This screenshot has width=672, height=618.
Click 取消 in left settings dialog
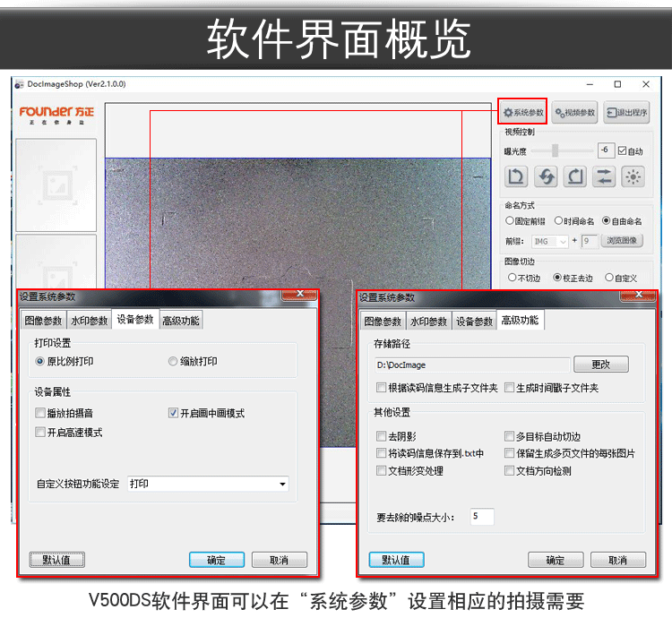coord(280,560)
